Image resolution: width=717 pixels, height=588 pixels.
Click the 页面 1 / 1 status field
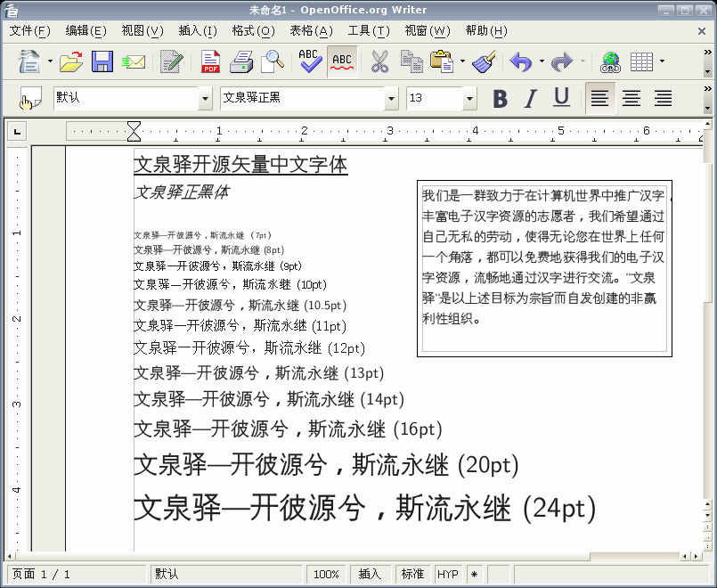(x=76, y=575)
